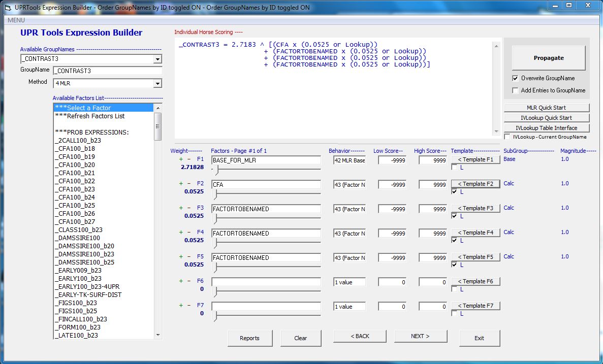The image size is (603, 364).
Task: Click the Template F7 button
Action: pos(475,306)
